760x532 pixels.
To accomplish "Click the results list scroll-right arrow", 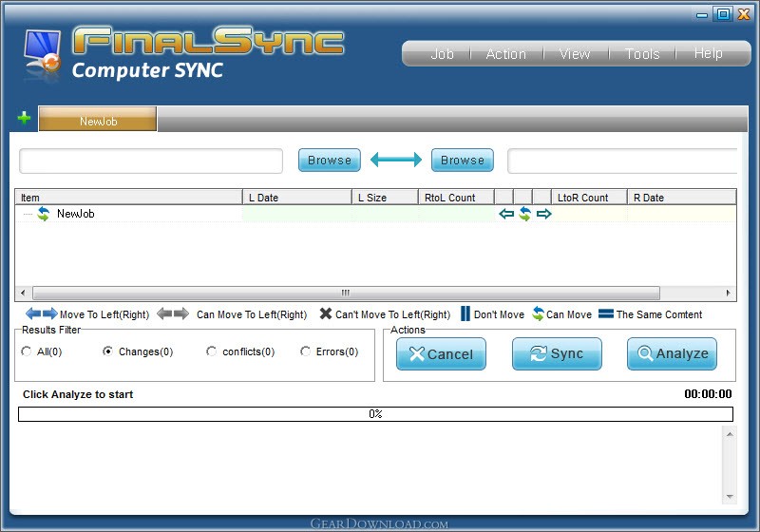I will (728, 293).
